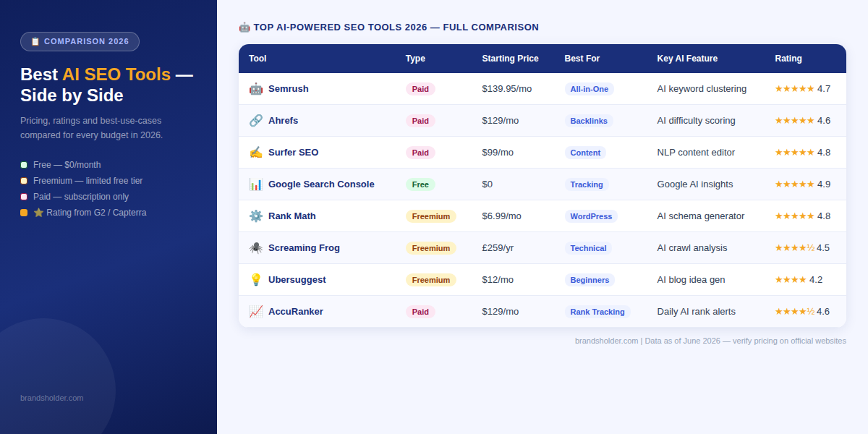Click the AI keyword clustering feature
The width and height of the screenshot is (868, 434).
(702, 89)
